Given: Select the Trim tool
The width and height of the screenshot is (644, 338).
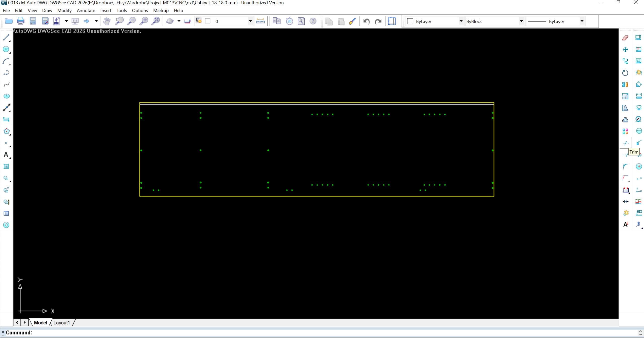Looking at the screenshot, I should pyautogui.click(x=625, y=143).
